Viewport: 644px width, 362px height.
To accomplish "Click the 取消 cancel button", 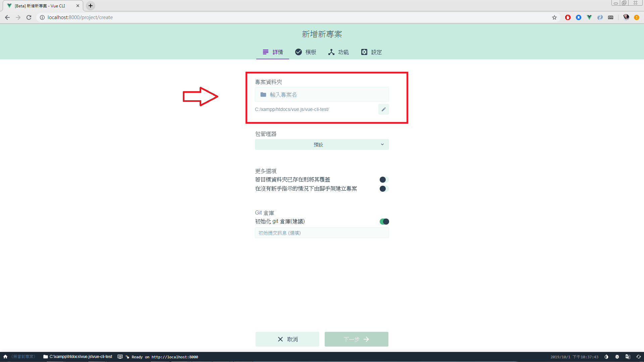I will tap(287, 339).
